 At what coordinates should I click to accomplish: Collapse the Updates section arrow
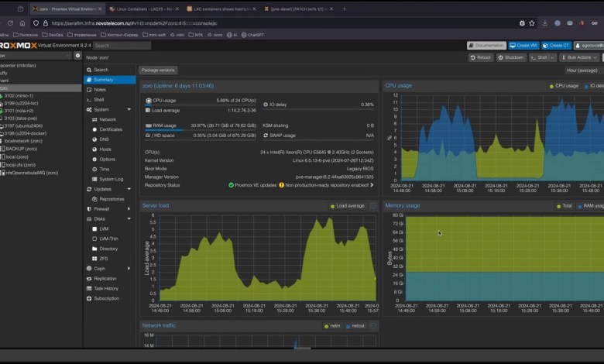[x=129, y=189]
